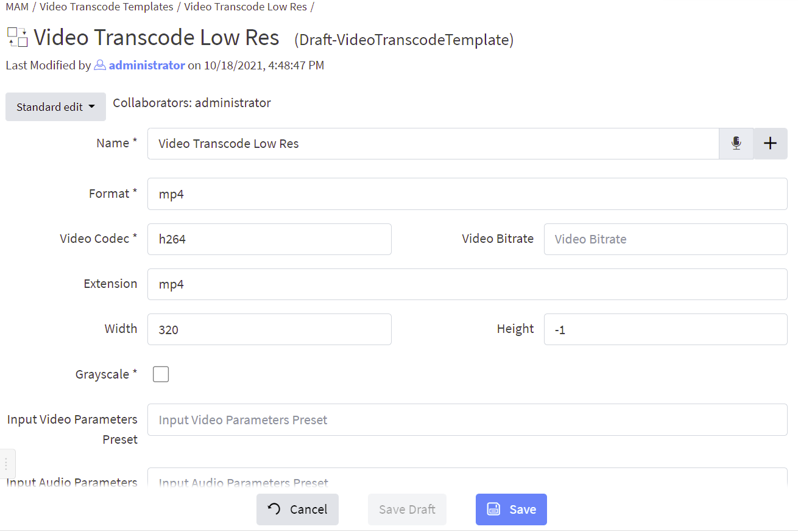Click the empty Video Bitrate field

tap(665, 239)
